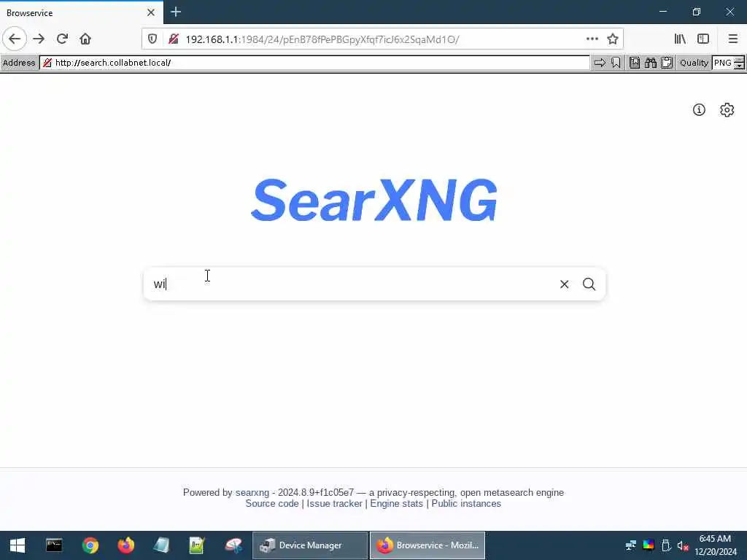
Task: View insecure connection padlock info
Action: (174, 39)
